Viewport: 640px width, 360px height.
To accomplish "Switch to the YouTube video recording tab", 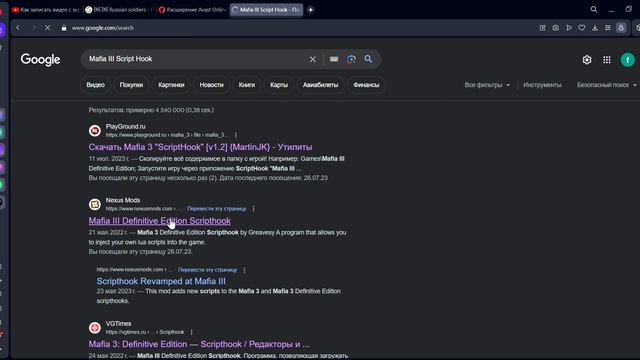I will (x=45, y=9).
